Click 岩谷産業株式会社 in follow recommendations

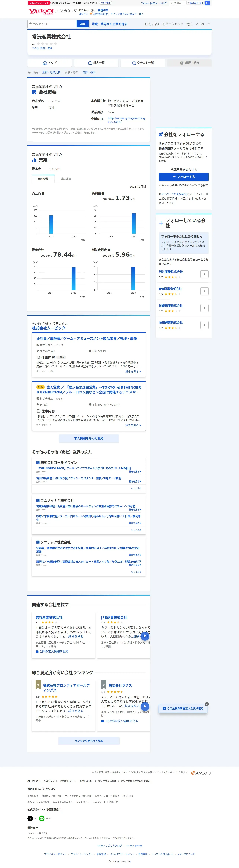pyautogui.click(x=171, y=272)
